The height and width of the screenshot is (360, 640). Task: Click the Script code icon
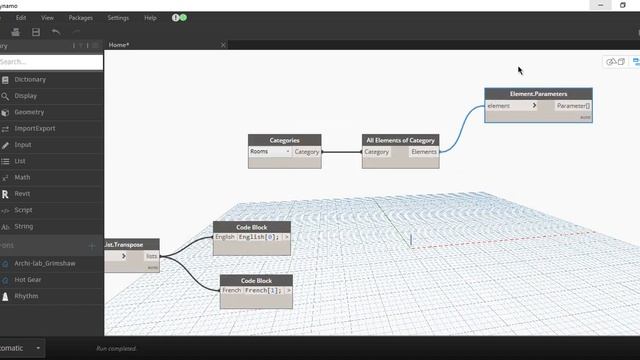coord(5,211)
